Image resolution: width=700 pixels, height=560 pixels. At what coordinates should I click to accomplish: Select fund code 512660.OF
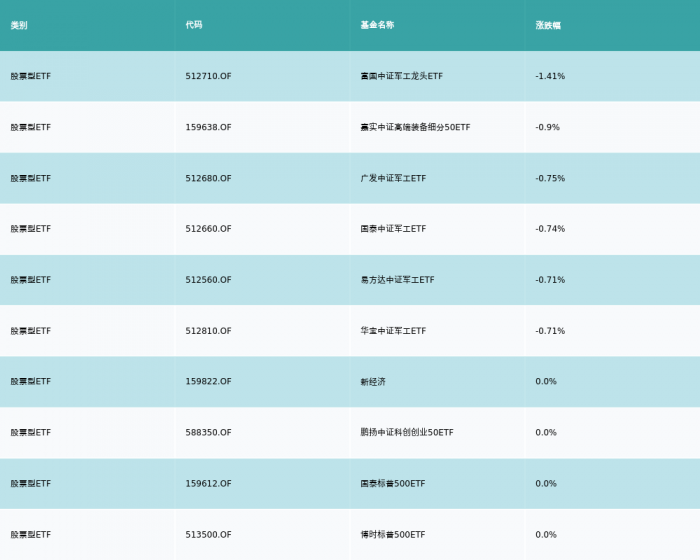coord(208,229)
